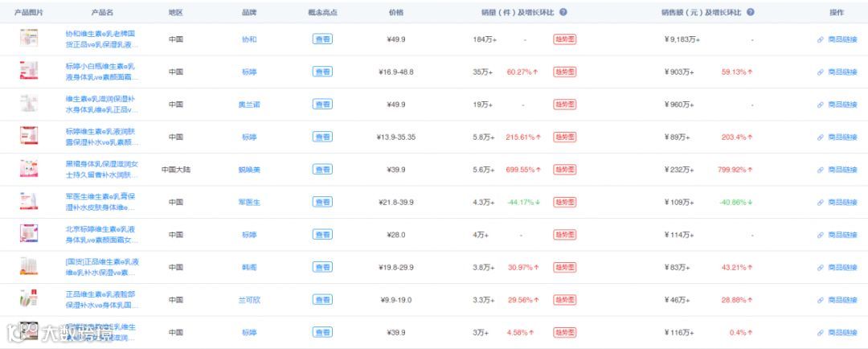Open product thumbnail for 协和维生素e乳
This screenshot has height=349, width=868.
coord(29,39)
